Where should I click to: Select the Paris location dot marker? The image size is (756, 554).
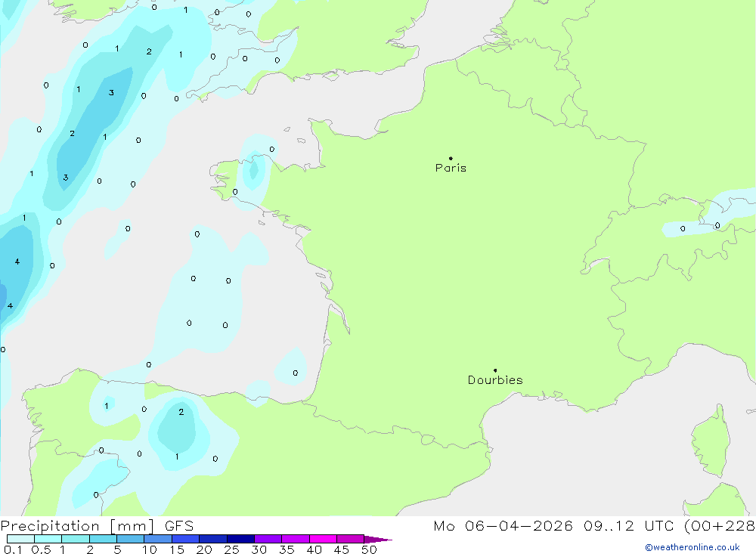point(451,158)
